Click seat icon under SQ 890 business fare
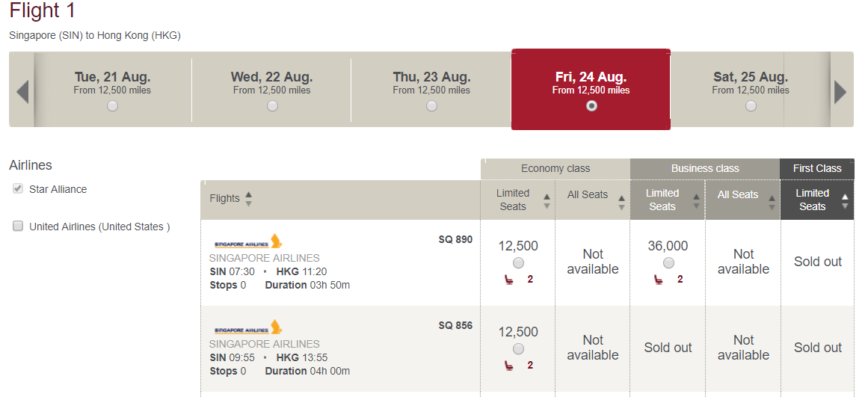 pyautogui.click(x=659, y=280)
